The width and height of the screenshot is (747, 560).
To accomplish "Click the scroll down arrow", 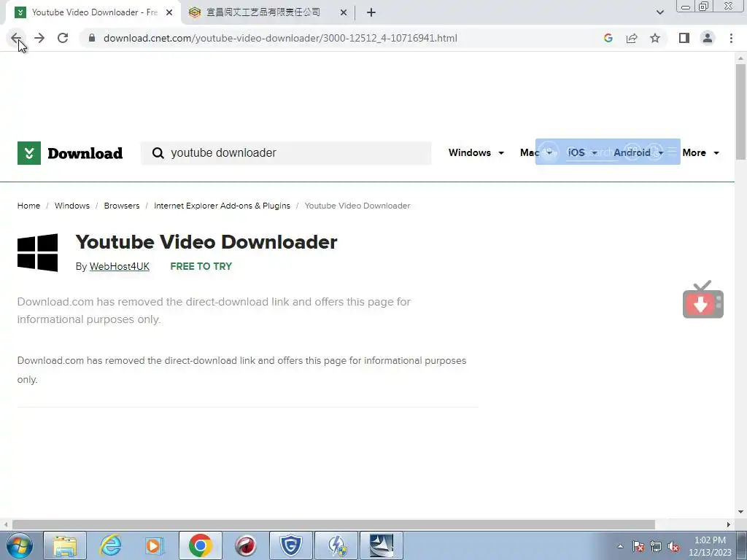I will 740,512.
